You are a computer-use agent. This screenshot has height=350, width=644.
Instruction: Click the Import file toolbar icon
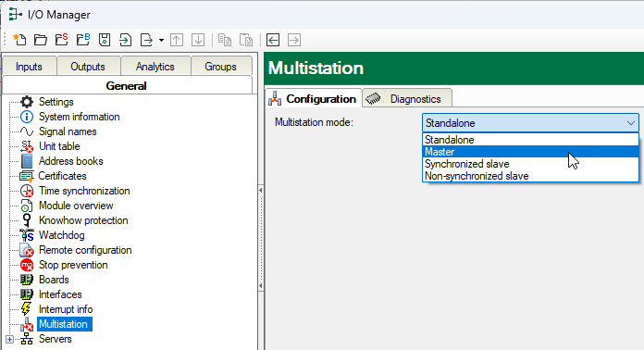(x=125, y=40)
